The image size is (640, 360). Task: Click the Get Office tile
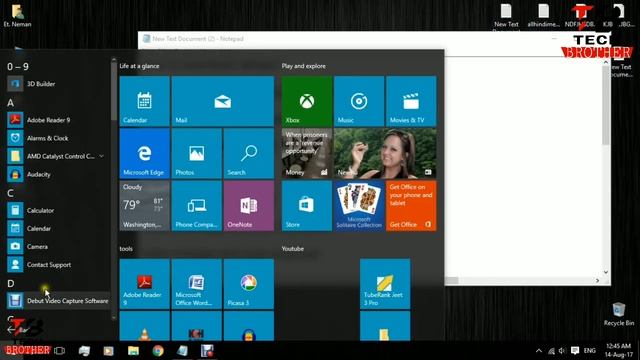click(x=411, y=206)
